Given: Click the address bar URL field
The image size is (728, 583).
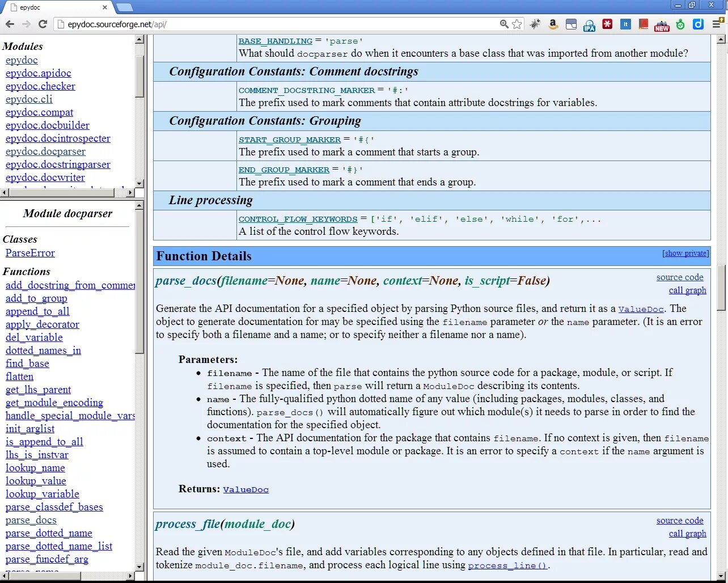Looking at the screenshot, I should coord(281,24).
